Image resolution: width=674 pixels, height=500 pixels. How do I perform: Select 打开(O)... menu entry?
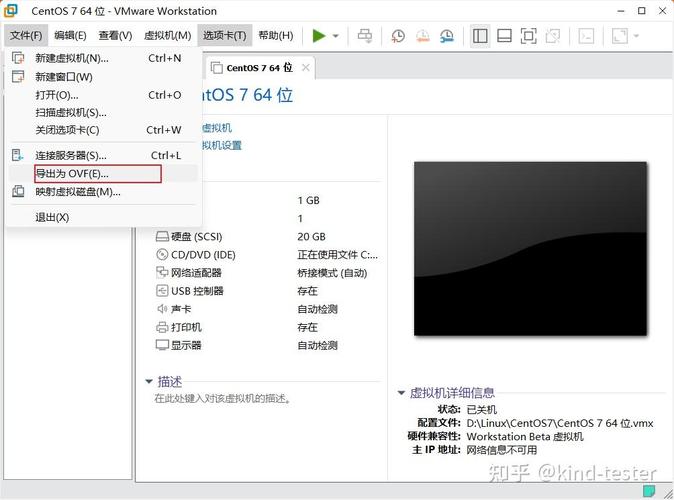[x=103, y=95]
